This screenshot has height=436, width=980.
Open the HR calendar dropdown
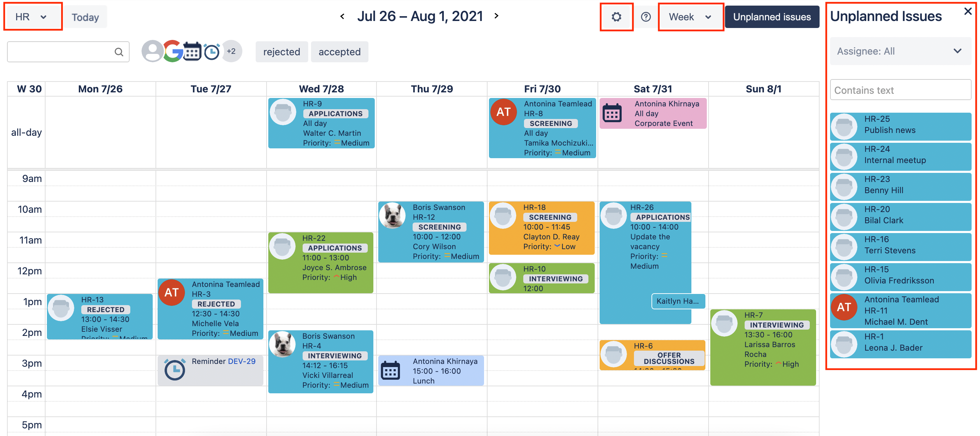click(32, 17)
